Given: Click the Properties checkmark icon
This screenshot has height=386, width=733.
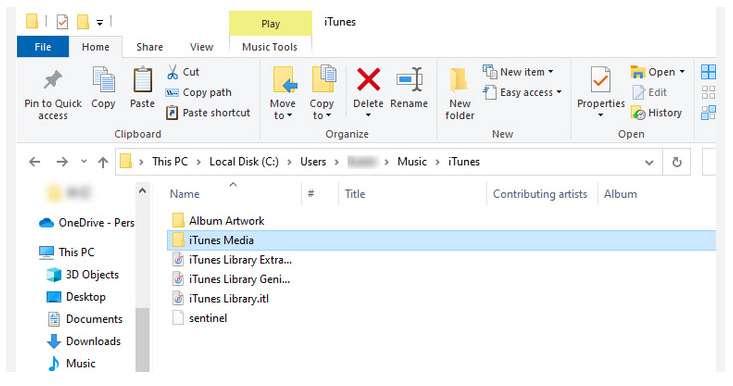Looking at the screenshot, I should [600, 79].
